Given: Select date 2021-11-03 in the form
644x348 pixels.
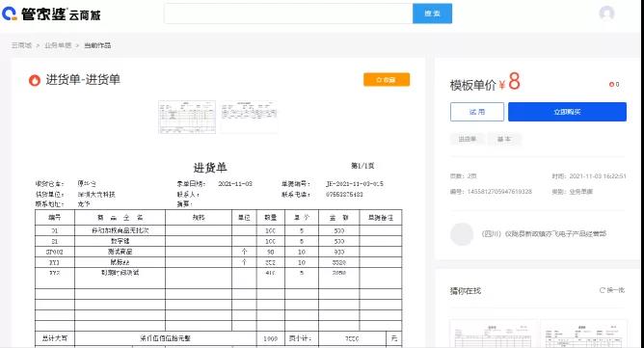Looking at the screenshot, I should tap(235, 184).
